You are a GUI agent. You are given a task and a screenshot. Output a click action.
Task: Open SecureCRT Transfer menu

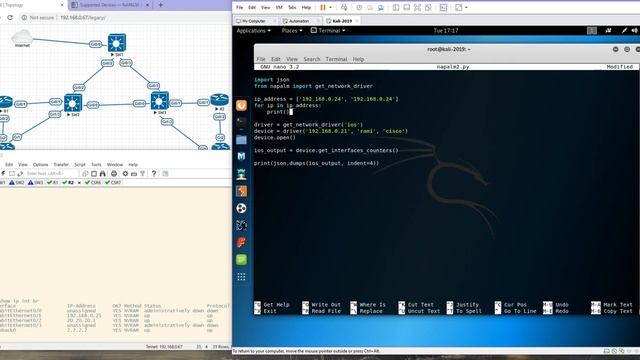[61, 164]
